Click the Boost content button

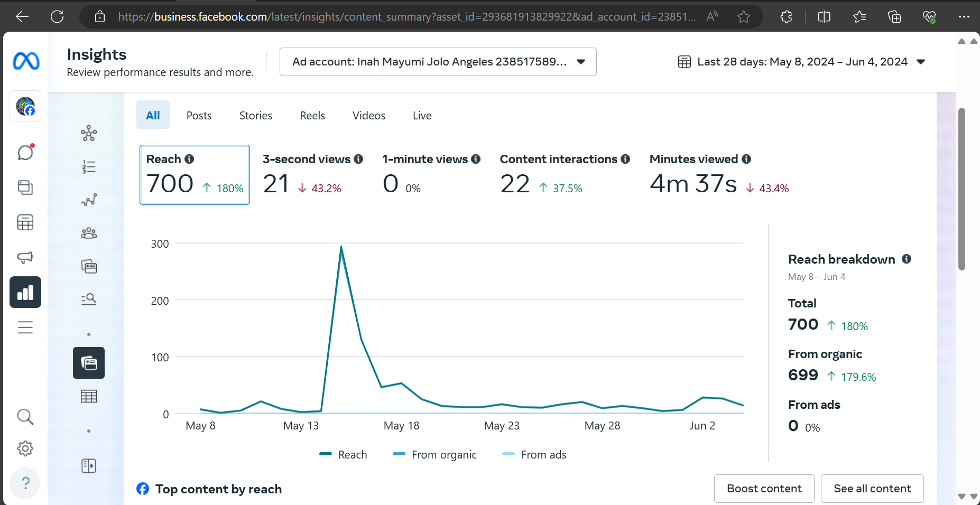[x=764, y=489]
